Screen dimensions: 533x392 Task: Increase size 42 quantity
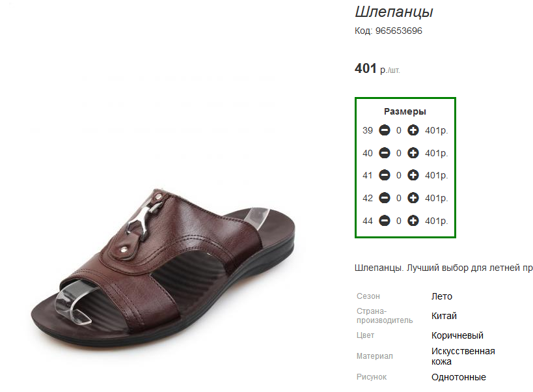point(413,198)
